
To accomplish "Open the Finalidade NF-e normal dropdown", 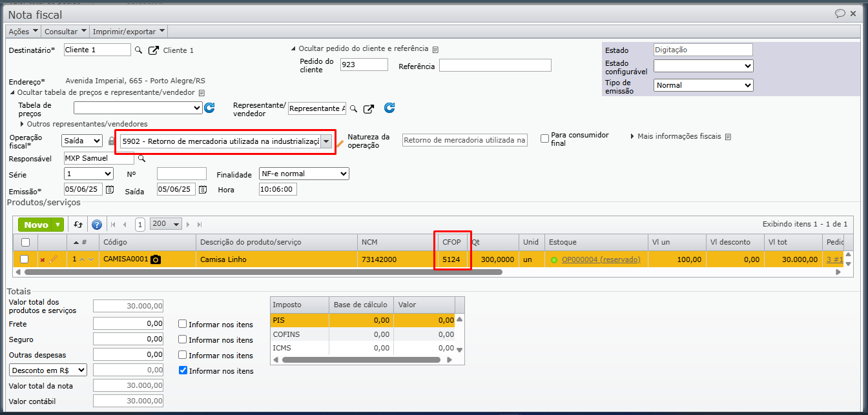I will tap(304, 174).
